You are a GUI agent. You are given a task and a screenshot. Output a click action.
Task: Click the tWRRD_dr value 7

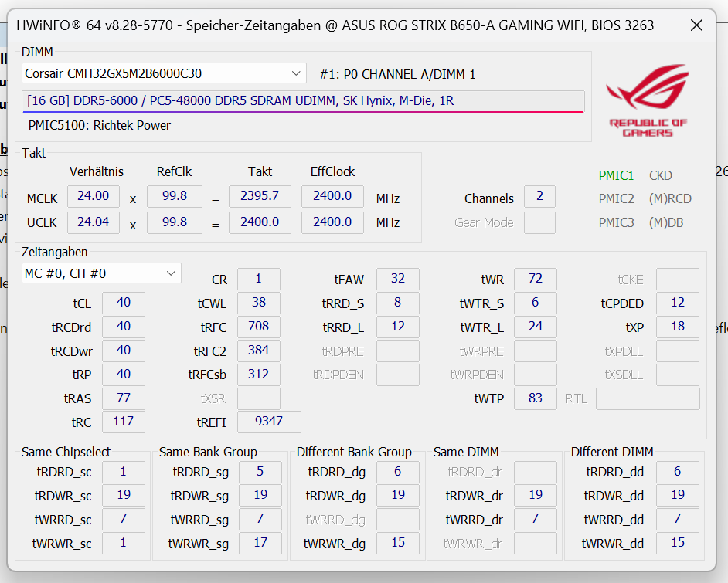coord(536,520)
